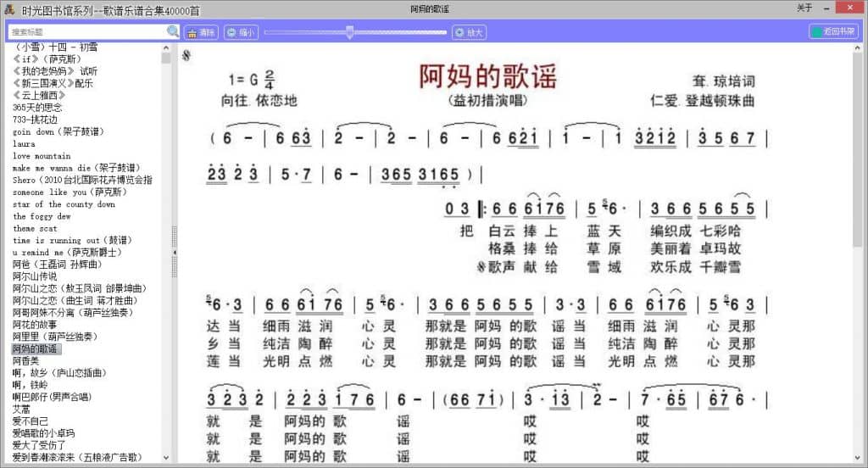
Task: Click the 放大 zoom in button
Action: [469, 32]
